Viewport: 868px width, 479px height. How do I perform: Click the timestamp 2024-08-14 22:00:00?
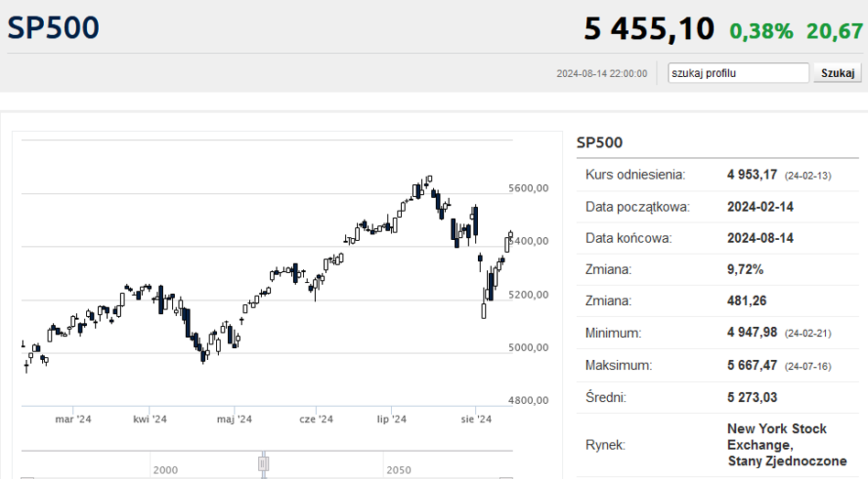pos(602,73)
